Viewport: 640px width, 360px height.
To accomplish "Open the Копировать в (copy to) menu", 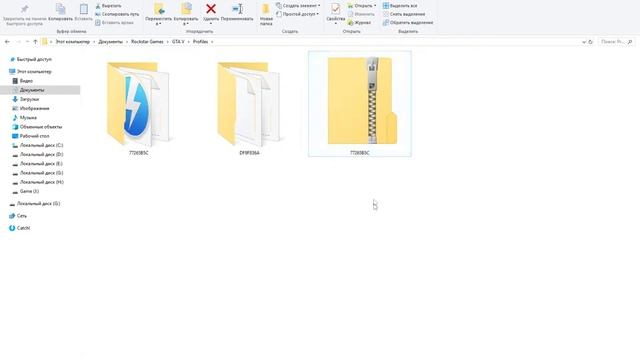I will point(186,14).
